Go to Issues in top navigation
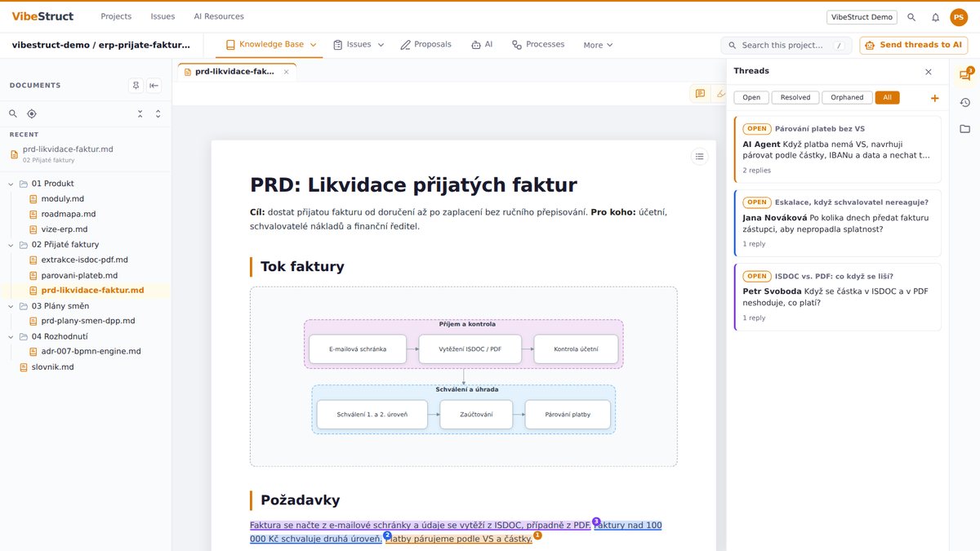Image resolution: width=980 pixels, height=551 pixels. coord(163,16)
